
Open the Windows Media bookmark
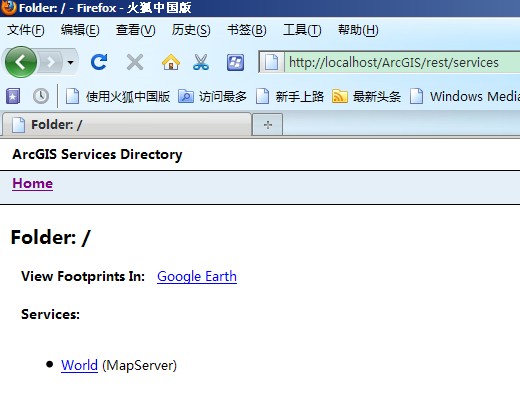465,97
